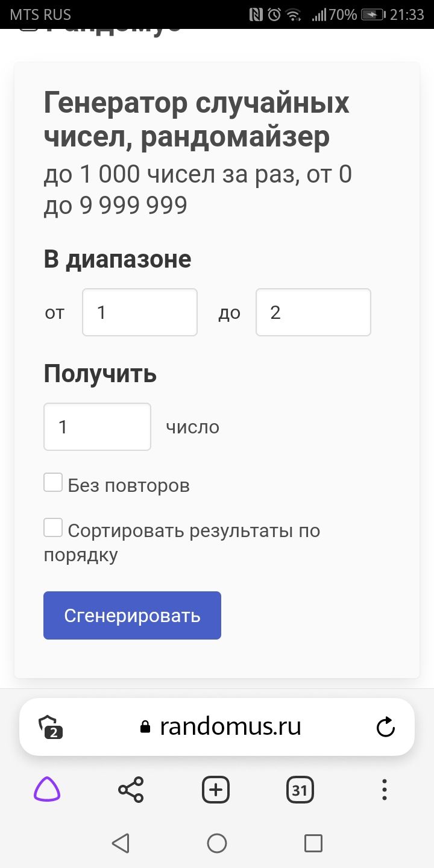Open the three-dot browser menu
Image resolution: width=434 pixels, height=868 pixels.
[x=385, y=790]
